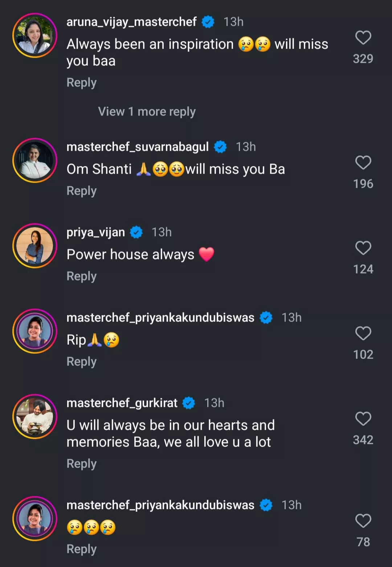Open masterchef_gurkirat's profile picture
This screenshot has width=392, height=567.
35,416
